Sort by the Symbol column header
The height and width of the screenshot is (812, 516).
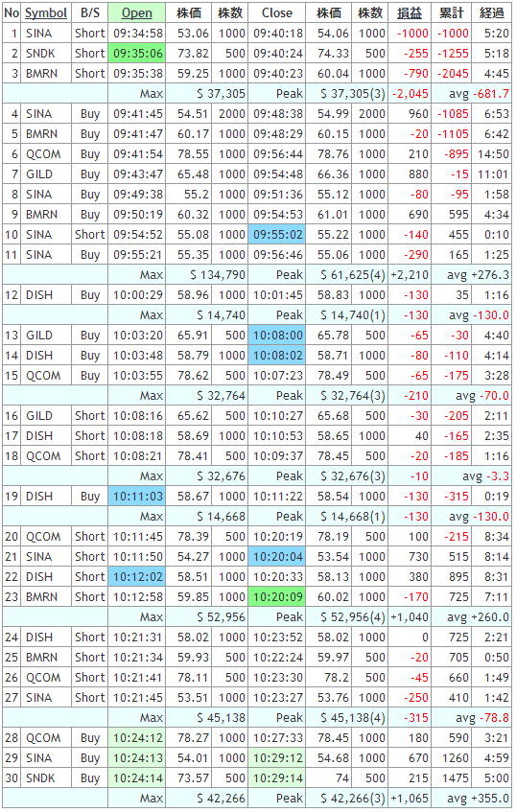46,13
